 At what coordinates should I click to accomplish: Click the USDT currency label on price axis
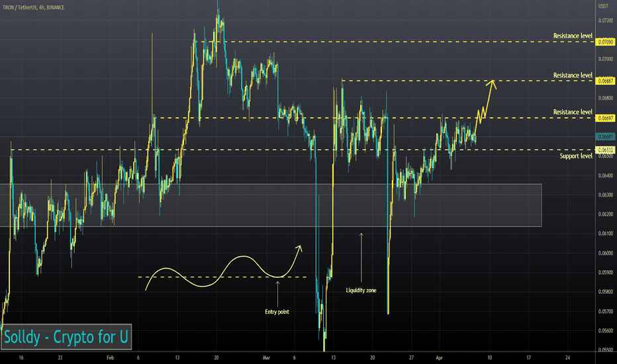(603, 6)
